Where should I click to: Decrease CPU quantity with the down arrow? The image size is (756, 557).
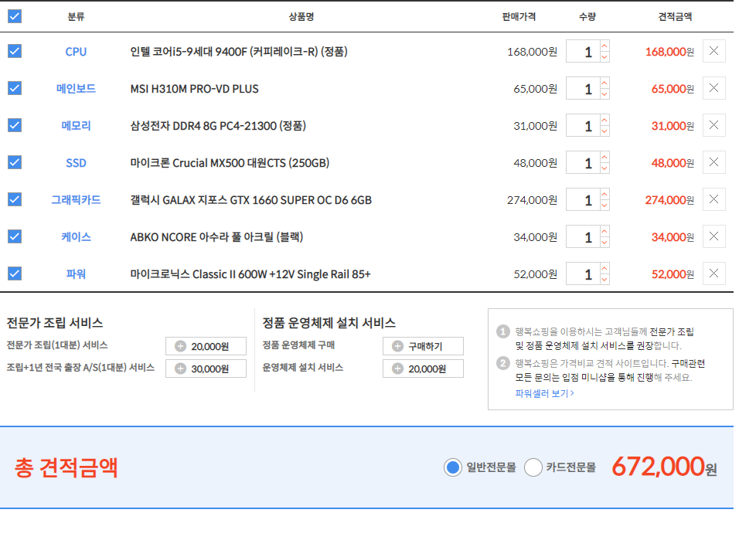[x=604, y=57]
